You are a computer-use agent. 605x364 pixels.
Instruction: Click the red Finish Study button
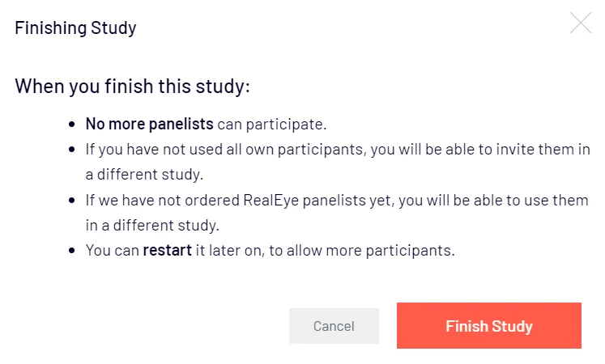(x=489, y=325)
